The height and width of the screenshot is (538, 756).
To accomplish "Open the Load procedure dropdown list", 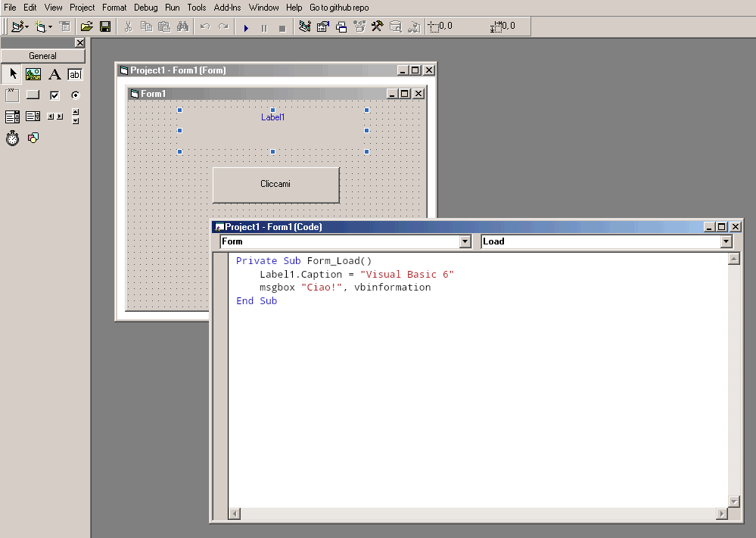I will (x=726, y=241).
